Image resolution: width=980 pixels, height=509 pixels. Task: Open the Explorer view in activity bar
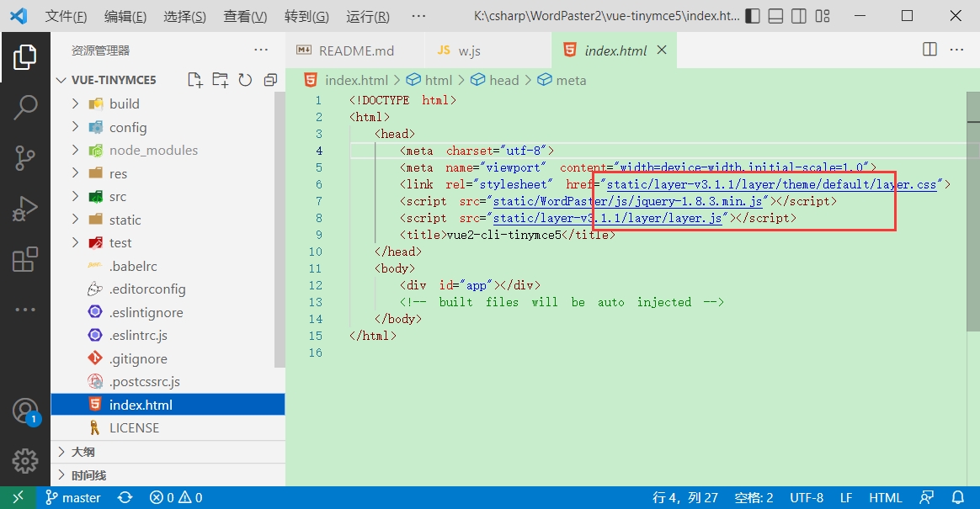click(25, 57)
